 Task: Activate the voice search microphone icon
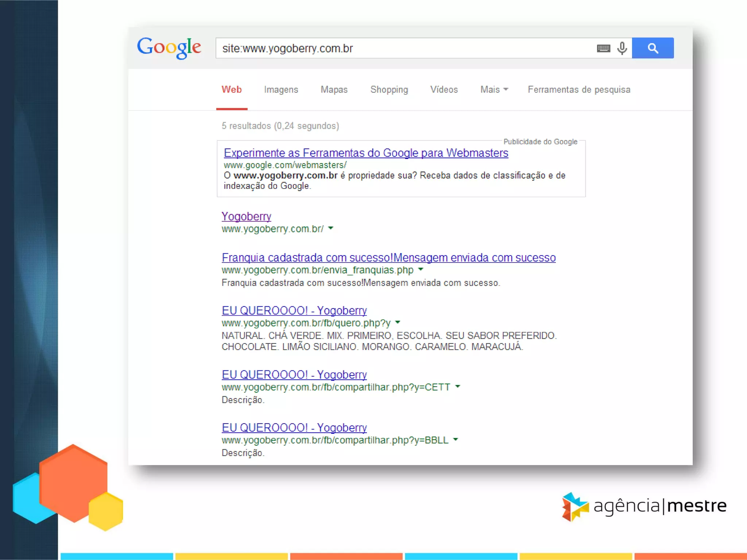622,48
